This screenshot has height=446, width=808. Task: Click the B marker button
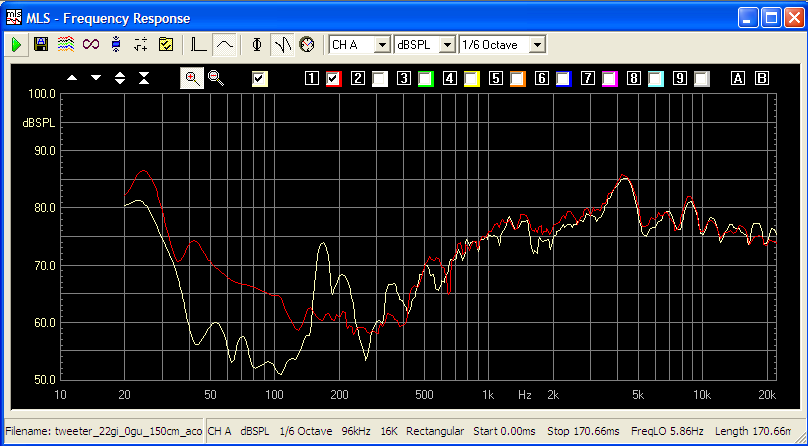(x=762, y=78)
